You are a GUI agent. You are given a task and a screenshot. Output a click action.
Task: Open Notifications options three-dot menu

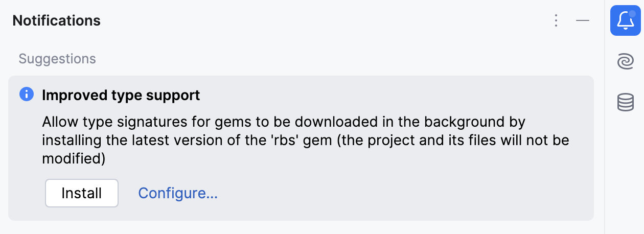(x=556, y=21)
